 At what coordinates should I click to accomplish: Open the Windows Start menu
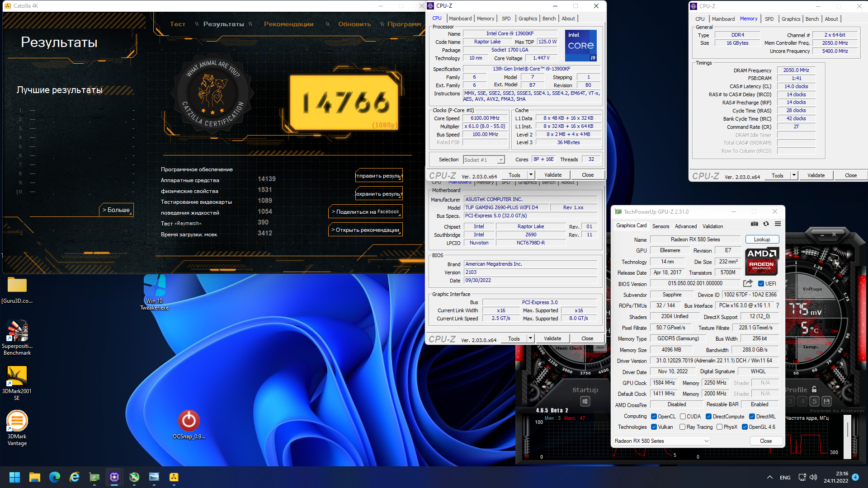point(14,477)
